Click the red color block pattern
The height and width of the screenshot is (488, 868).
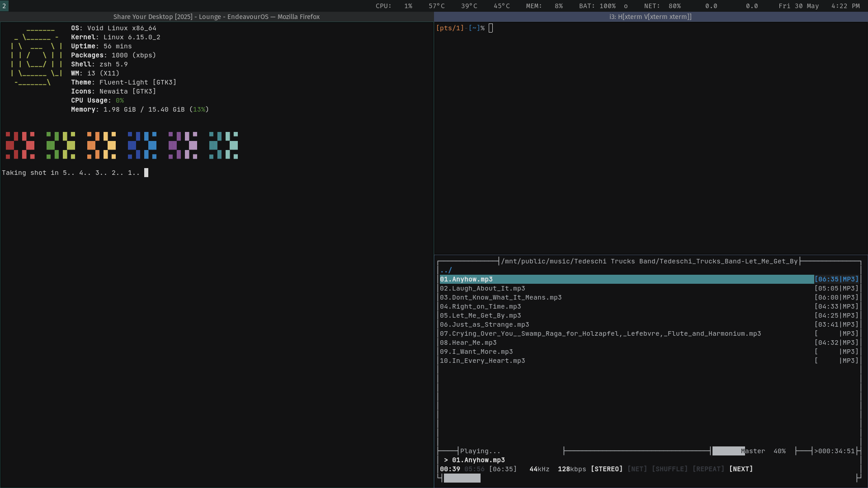20,145
